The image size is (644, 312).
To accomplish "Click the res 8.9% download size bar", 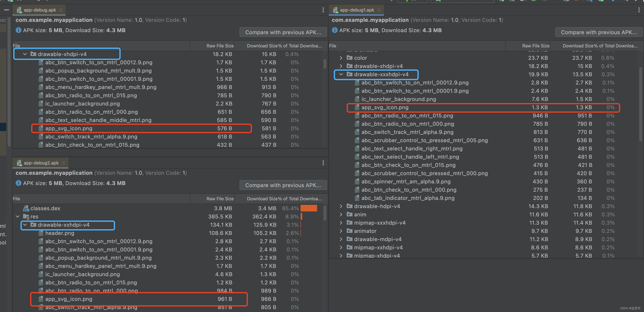I will click(x=302, y=216).
